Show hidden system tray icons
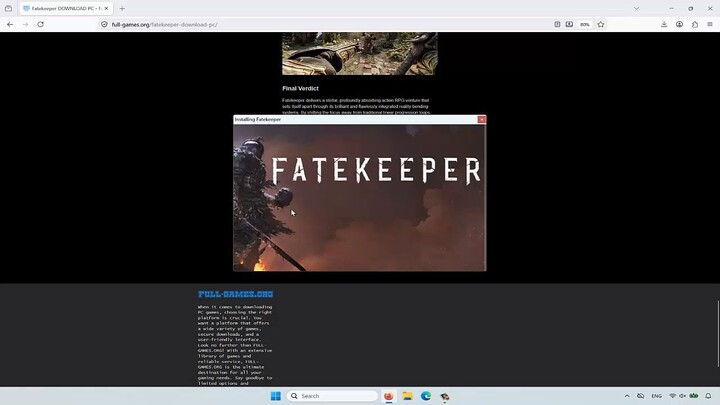 point(627,396)
